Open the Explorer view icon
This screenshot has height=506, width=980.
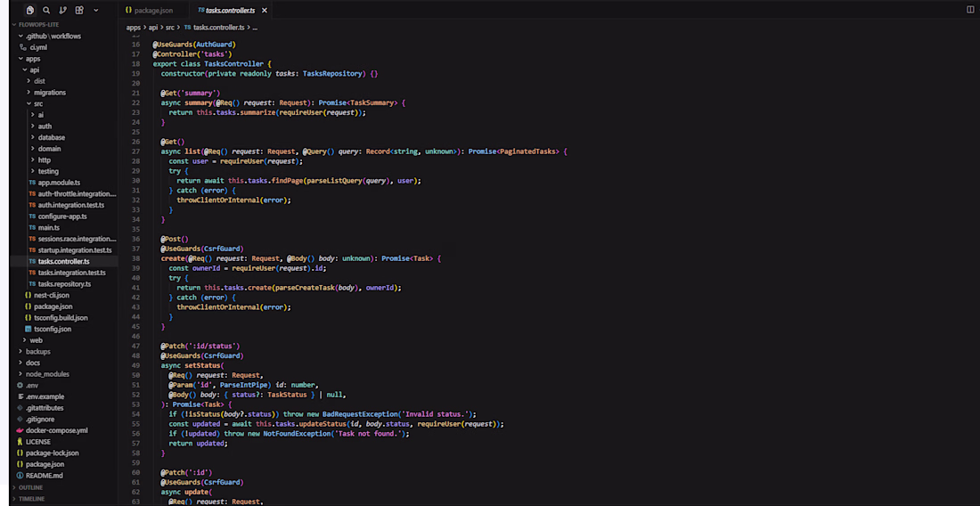click(30, 10)
